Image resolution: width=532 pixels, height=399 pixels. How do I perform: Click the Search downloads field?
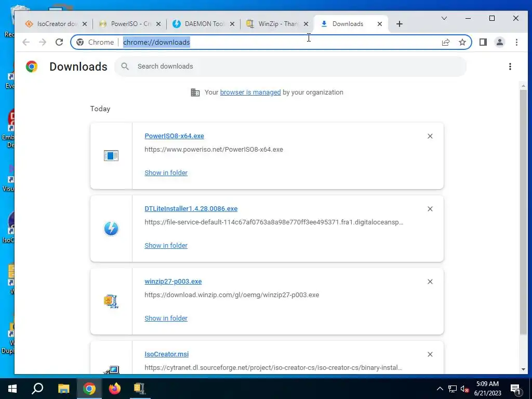click(x=290, y=66)
